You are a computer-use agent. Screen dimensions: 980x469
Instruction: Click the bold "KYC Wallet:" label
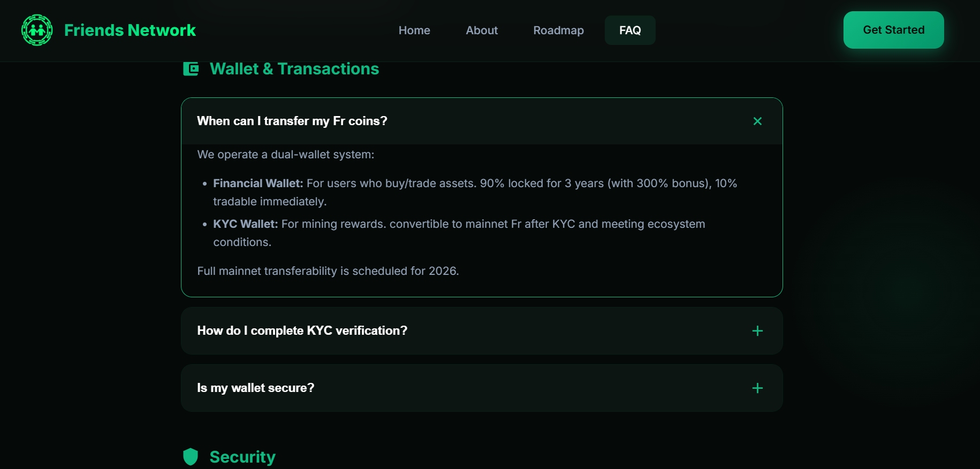(x=246, y=224)
